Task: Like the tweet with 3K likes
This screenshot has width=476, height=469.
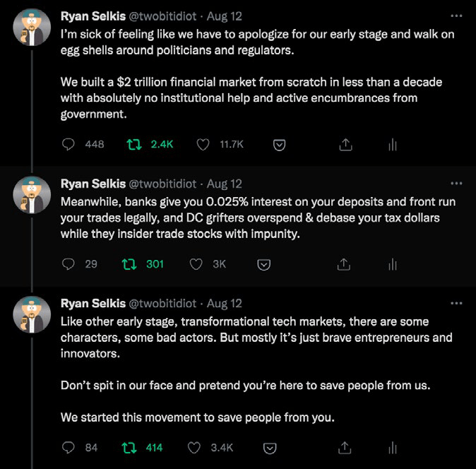Action: 197,264
